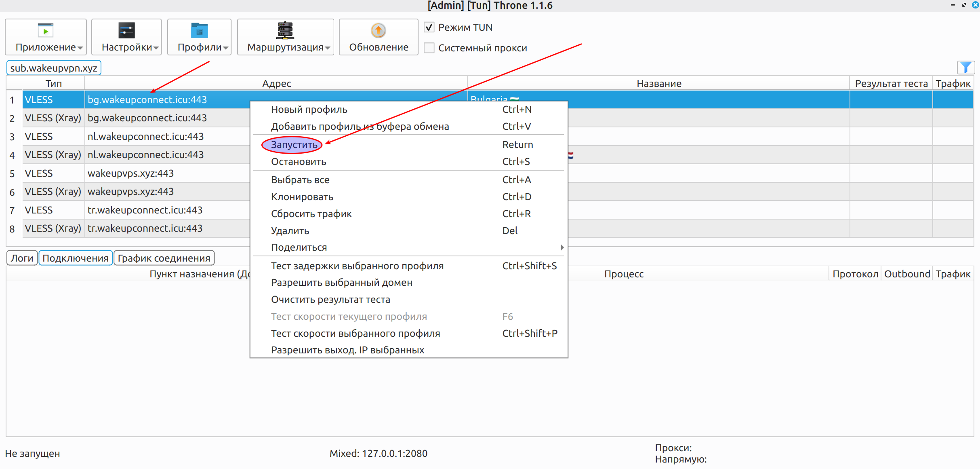The width and height of the screenshot is (980, 469).
Task: Click the Приложение toolbar icon
Action: click(45, 30)
